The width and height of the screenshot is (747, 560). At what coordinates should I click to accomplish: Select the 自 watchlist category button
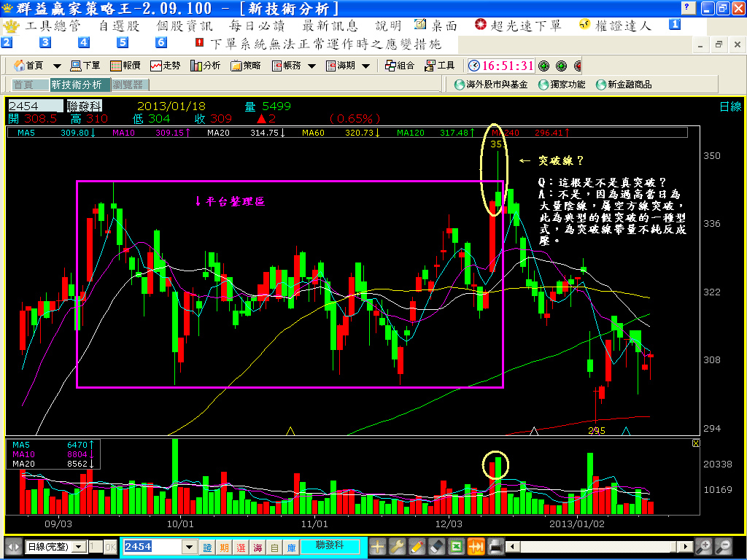pyautogui.click(x=274, y=548)
